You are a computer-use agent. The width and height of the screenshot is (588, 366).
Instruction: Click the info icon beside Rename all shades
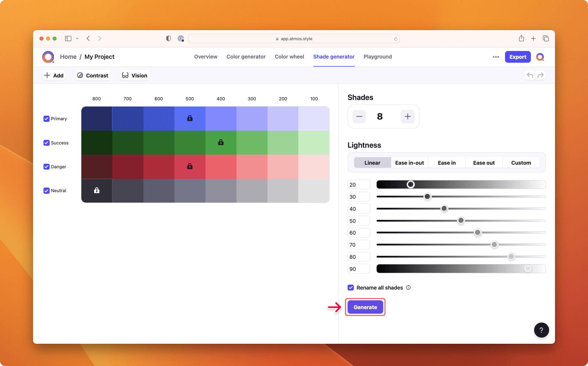pyautogui.click(x=408, y=288)
